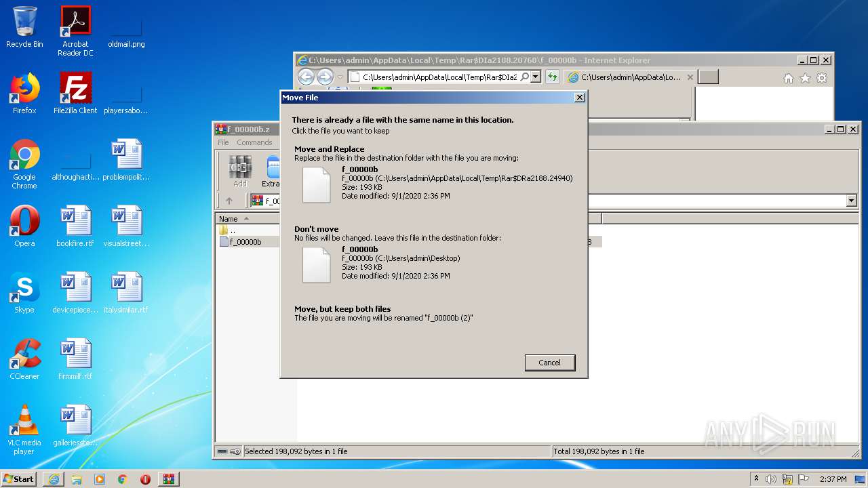Sort WinRAR list by Name column
Screen dimensions: 868x488
tap(248, 219)
